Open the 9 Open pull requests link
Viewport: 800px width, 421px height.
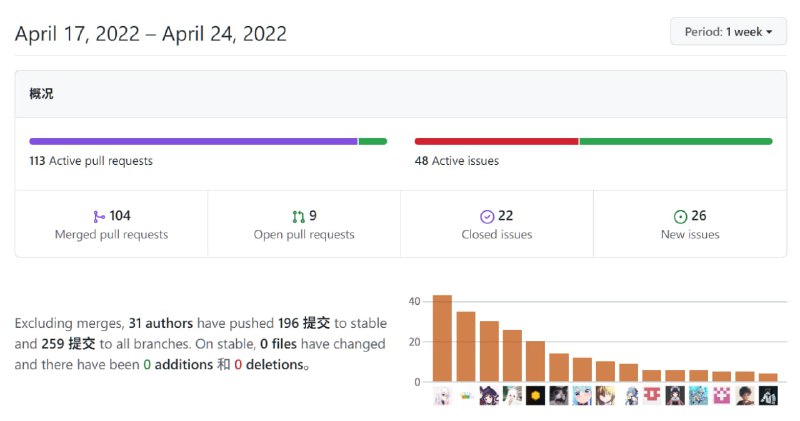click(x=304, y=225)
